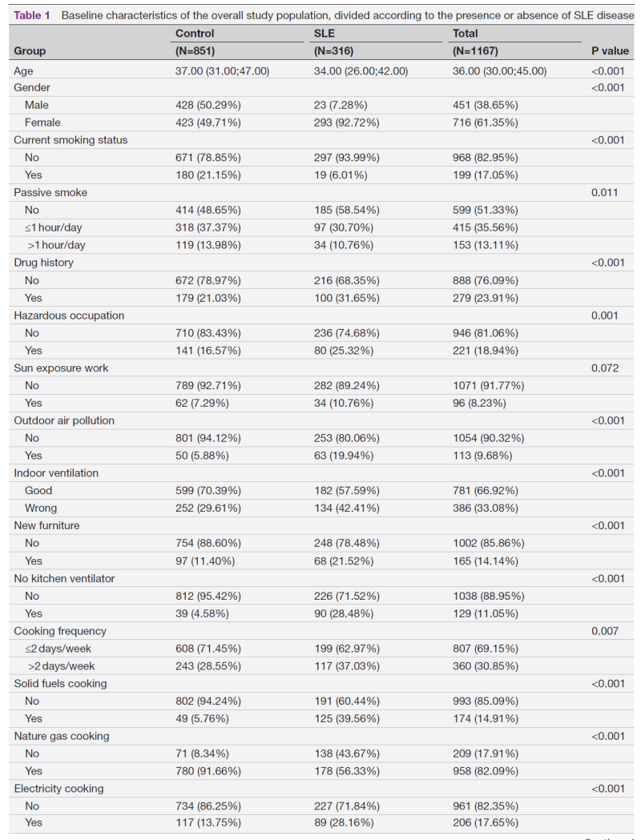This screenshot has height=840, width=641.
Task: Click the '(N=1167)' total sample size
Action: coord(476,51)
